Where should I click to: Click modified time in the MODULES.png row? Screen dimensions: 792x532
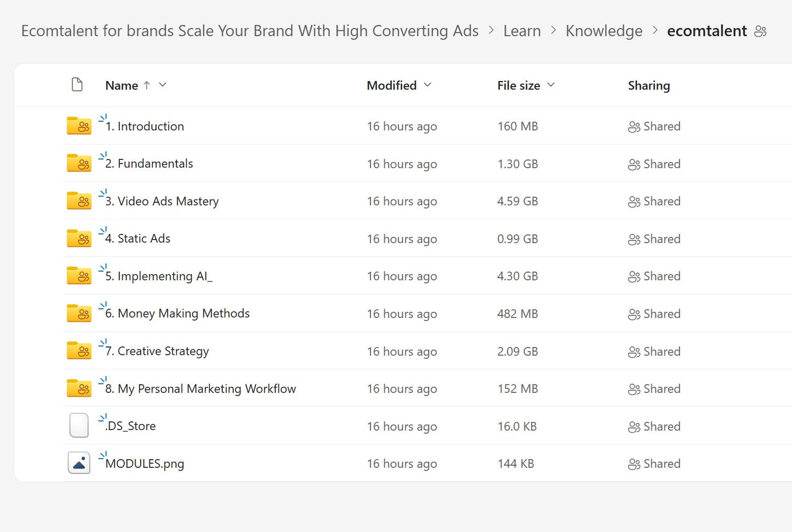click(402, 464)
